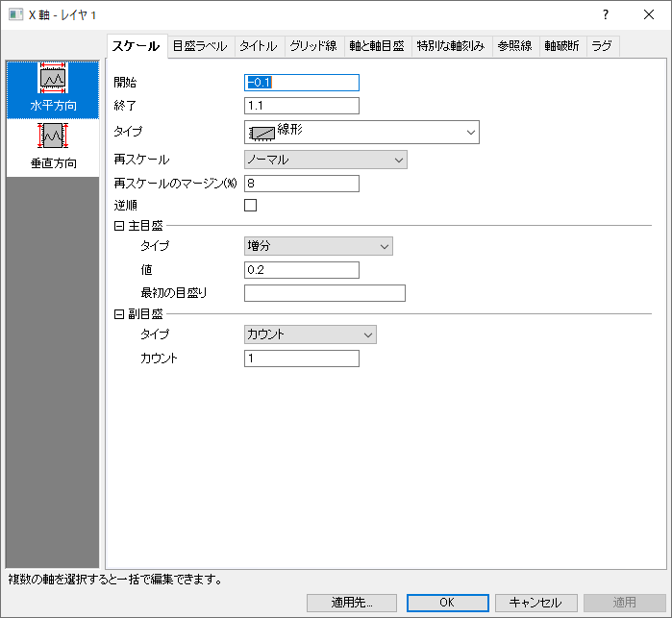The height and width of the screenshot is (618, 672).
Task: Open the 主目盛 タイプ 増分 dropdown
Action: [318, 246]
